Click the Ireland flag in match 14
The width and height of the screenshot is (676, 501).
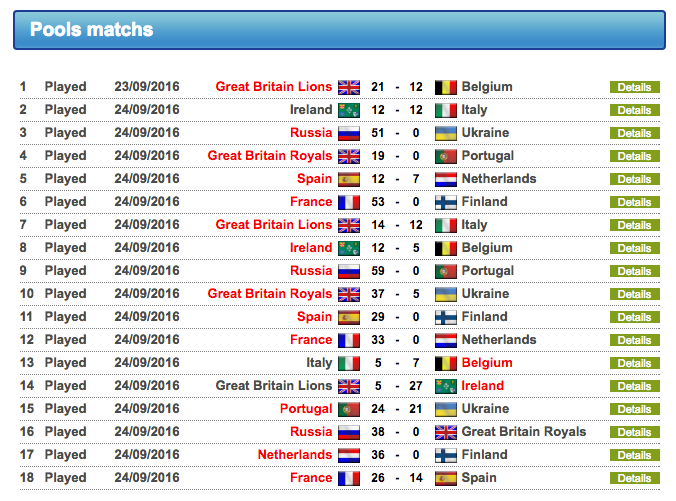(446, 386)
